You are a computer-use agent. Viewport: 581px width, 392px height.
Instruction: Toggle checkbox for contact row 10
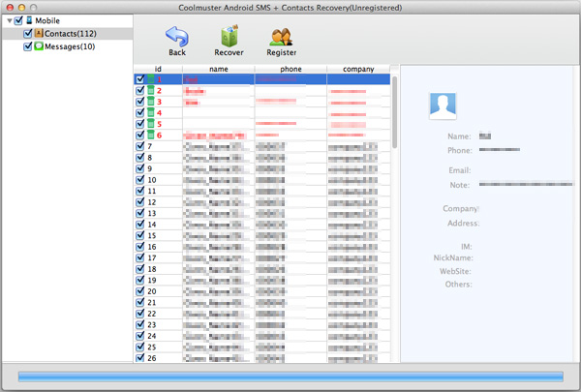[140, 179]
